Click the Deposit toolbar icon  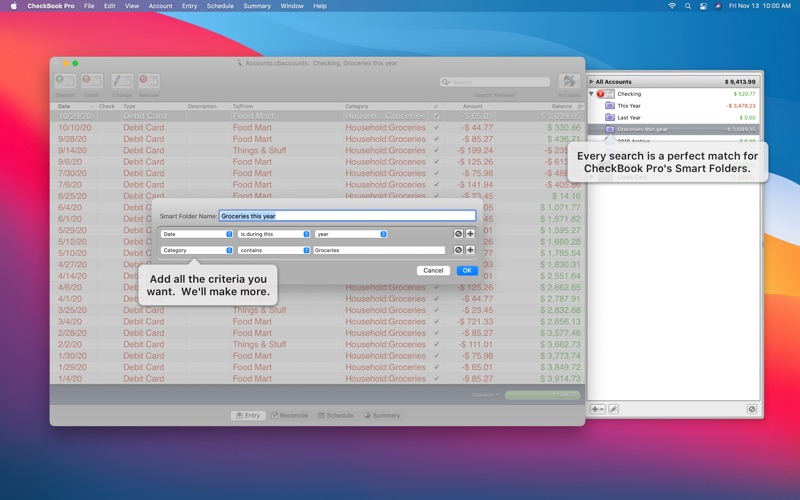pos(65,82)
